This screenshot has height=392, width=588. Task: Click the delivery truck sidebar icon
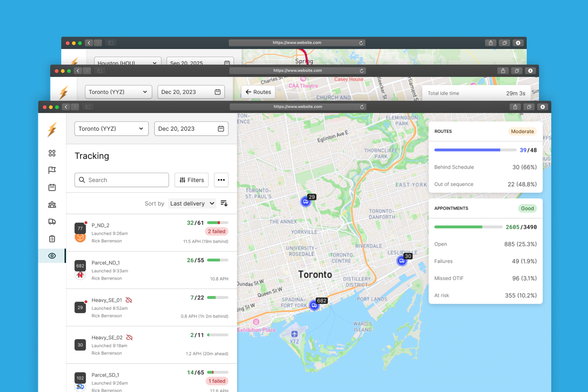point(52,221)
